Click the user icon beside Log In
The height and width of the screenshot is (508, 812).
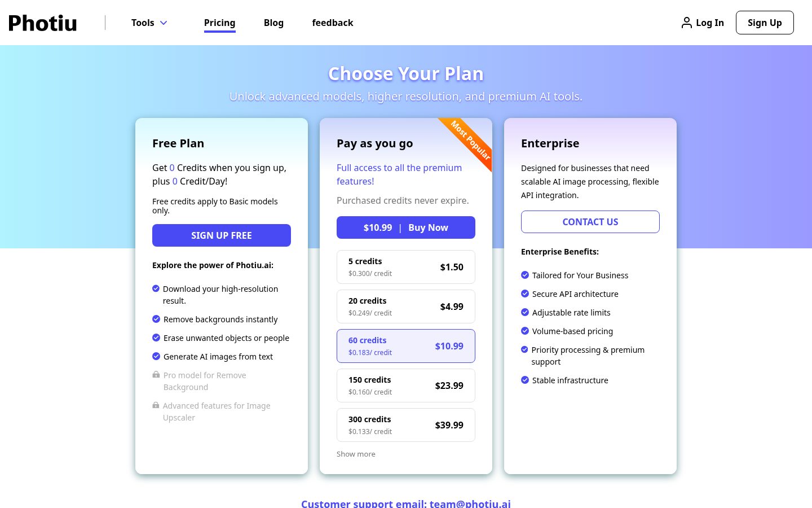(686, 23)
